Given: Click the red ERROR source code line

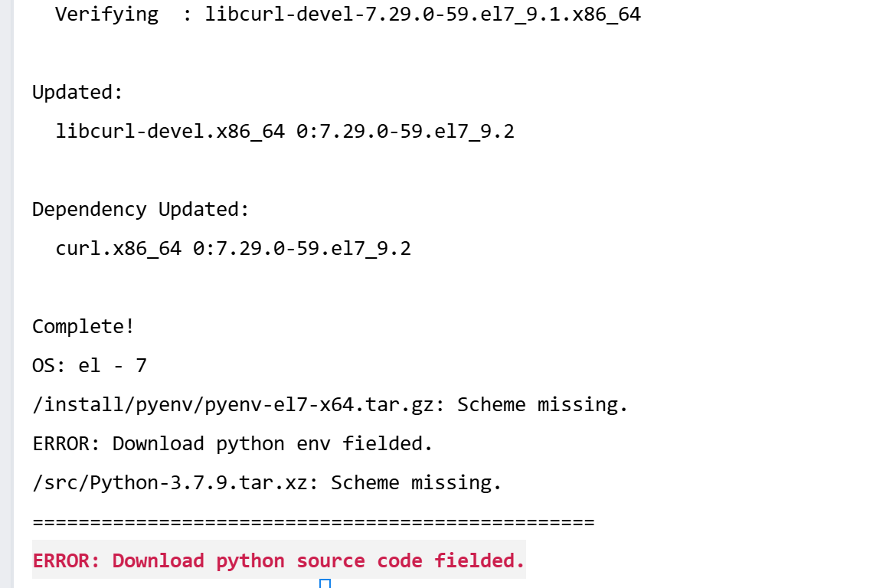Looking at the screenshot, I should coord(279,560).
